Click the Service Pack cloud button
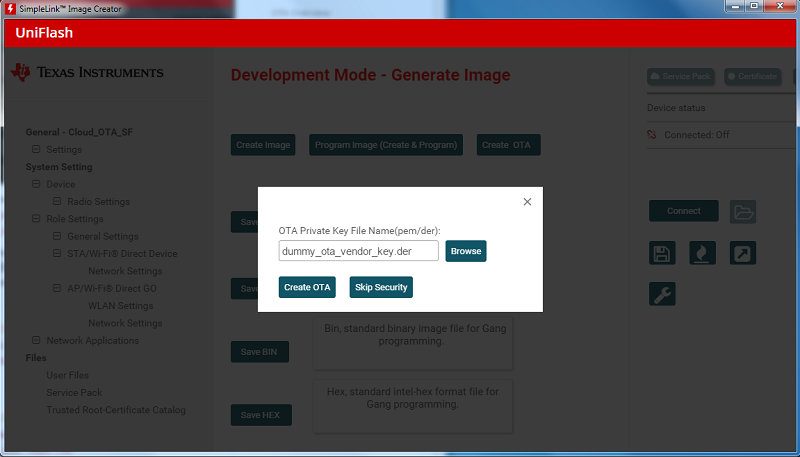This screenshot has width=800, height=457. coord(681,77)
